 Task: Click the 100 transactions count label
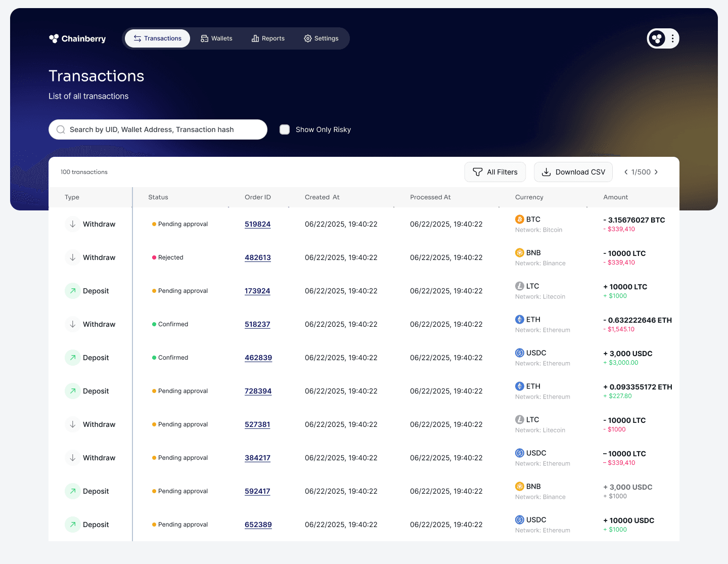[84, 172]
